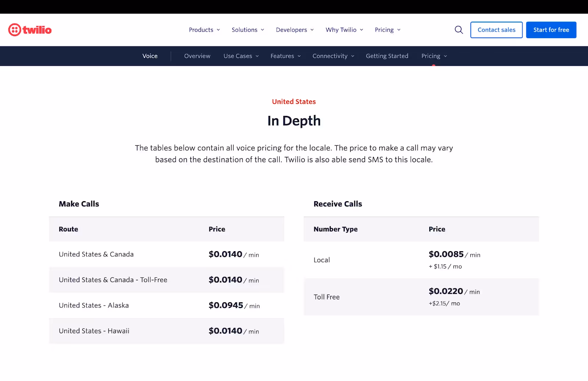The width and height of the screenshot is (588, 381).
Task: Click the Twilio logo
Action: pos(30,30)
